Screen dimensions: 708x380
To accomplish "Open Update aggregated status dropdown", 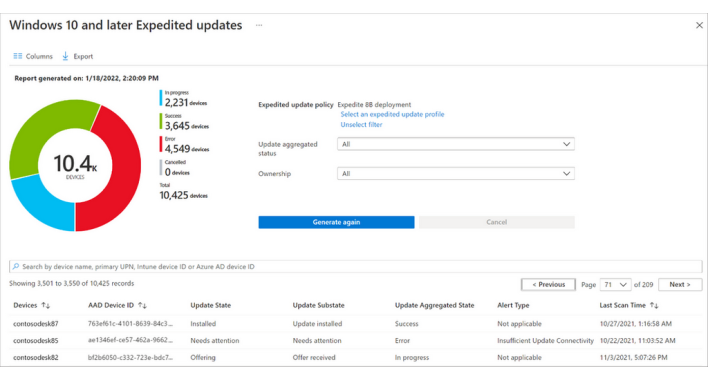I will (456, 144).
